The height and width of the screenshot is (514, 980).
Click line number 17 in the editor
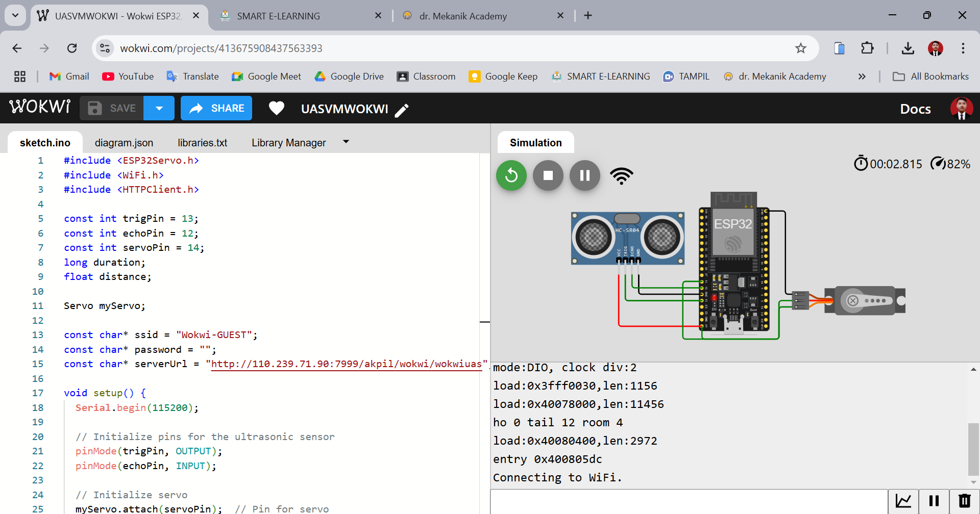click(x=38, y=393)
